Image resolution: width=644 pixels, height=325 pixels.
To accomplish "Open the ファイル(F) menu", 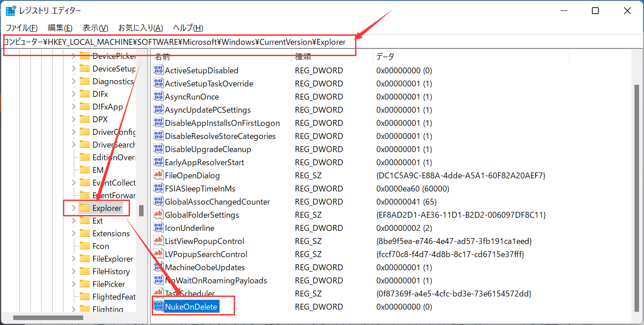I will (21, 28).
